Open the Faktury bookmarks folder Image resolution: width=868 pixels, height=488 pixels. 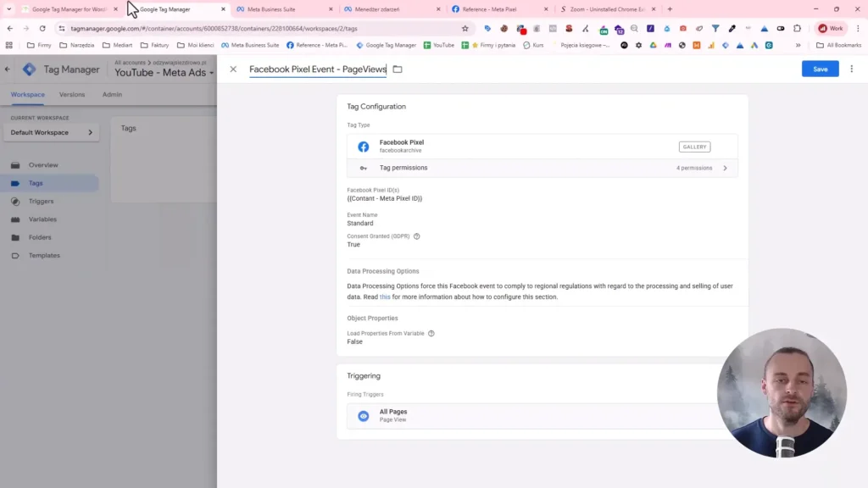pyautogui.click(x=154, y=46)
